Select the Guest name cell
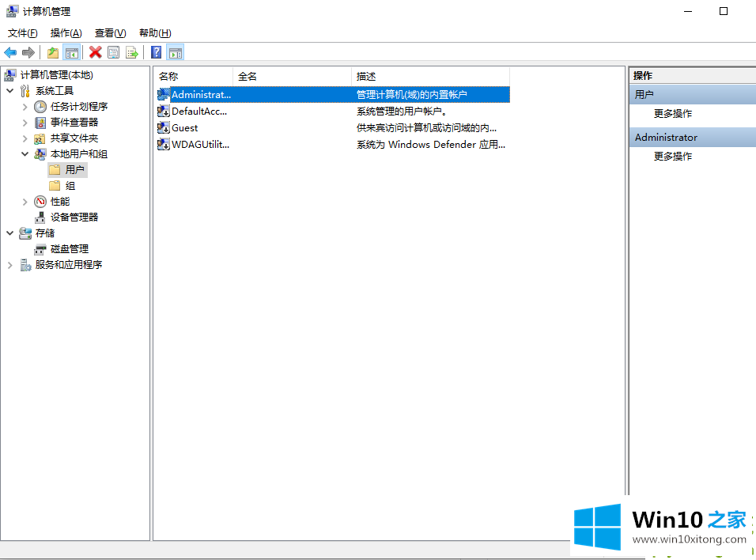756x560 pixels. click(185, 128)
